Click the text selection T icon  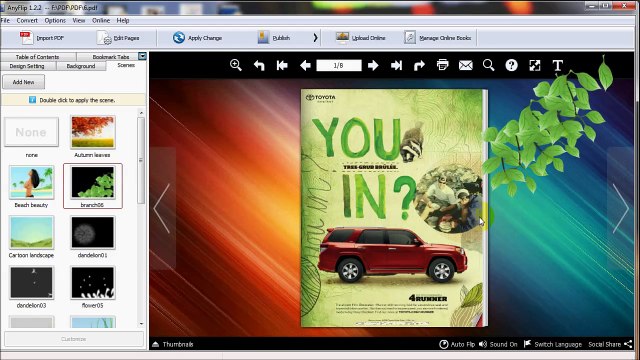tap(558, 65)
